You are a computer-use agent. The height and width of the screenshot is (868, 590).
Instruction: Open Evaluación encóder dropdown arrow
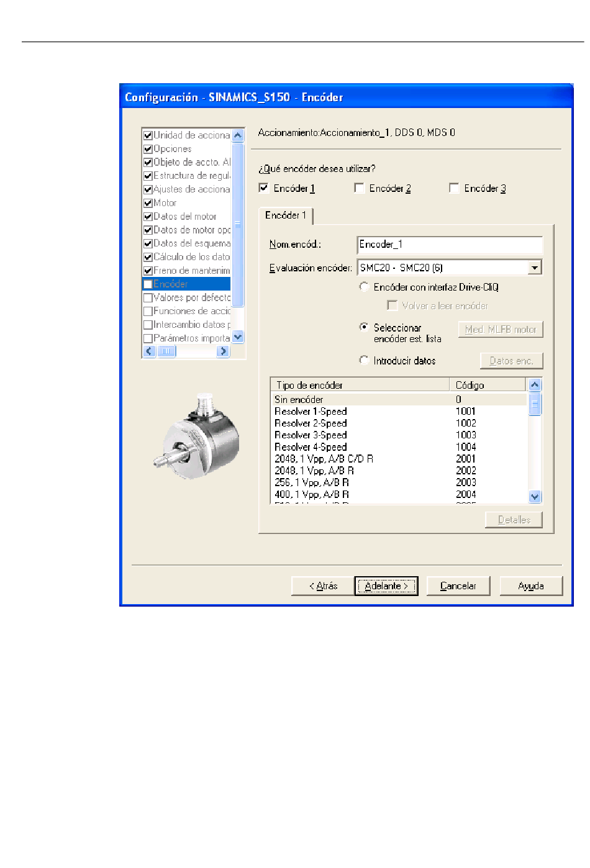pyautogui.click(x=535, y=268)
